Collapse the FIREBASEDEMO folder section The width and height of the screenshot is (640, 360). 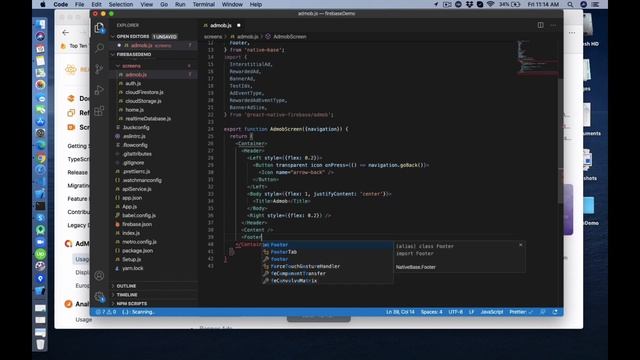click(113, 54)
